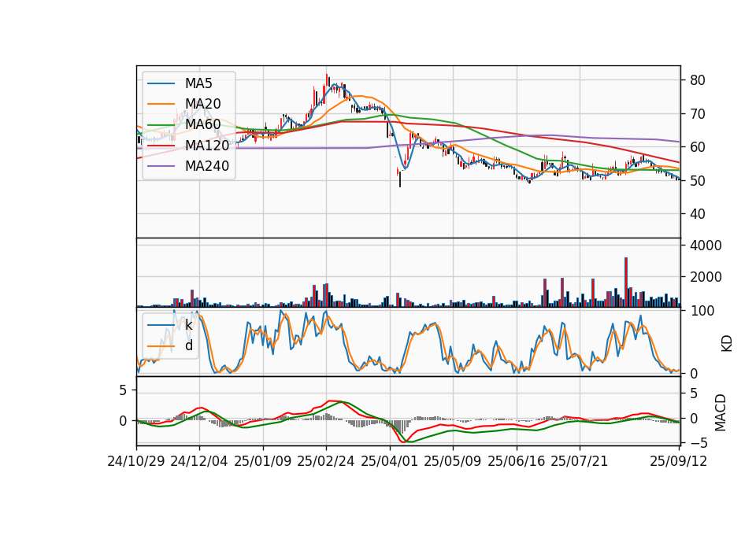Click the price axis value 80

coord(698,80)
